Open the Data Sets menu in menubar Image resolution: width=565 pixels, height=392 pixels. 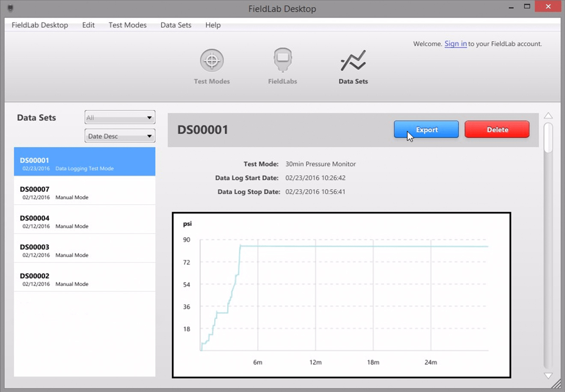[175, 25]
